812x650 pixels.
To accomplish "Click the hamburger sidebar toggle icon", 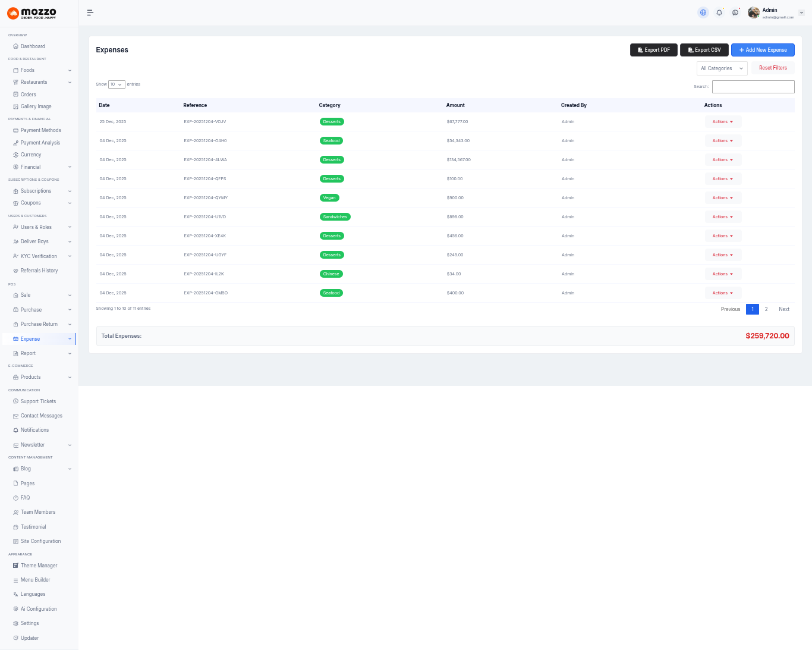I will pos(90,12).
